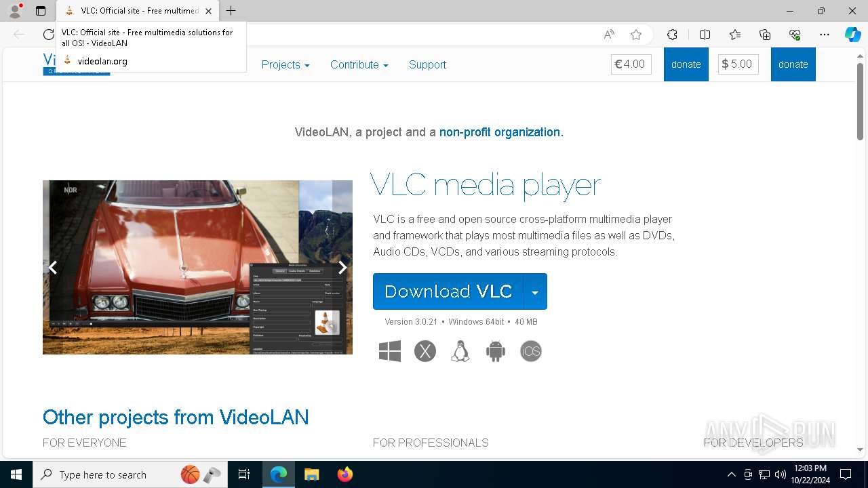The width and height of the screenshot is (868, 488).
Task: Click the Windows download platform icon
Action: [x=390, y=351]
